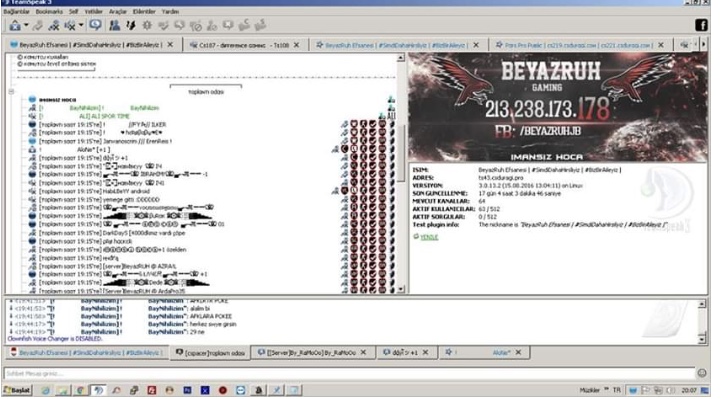723x399 pixels.
Task: Click the BEYAZRUH Gaming server banner
Action: (558, 107)
